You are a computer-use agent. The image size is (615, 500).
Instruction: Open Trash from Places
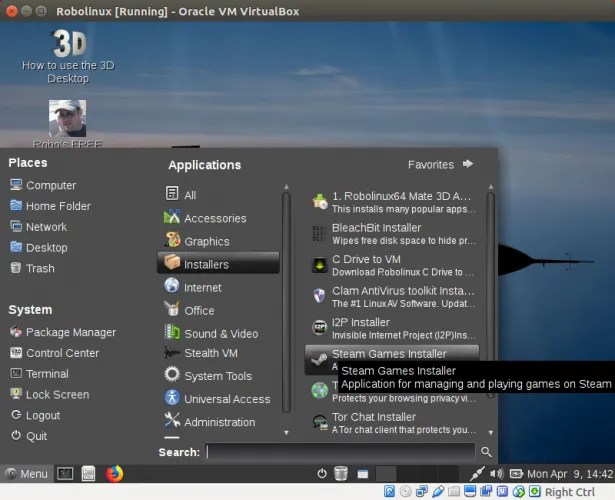click(x=32, y=268)
